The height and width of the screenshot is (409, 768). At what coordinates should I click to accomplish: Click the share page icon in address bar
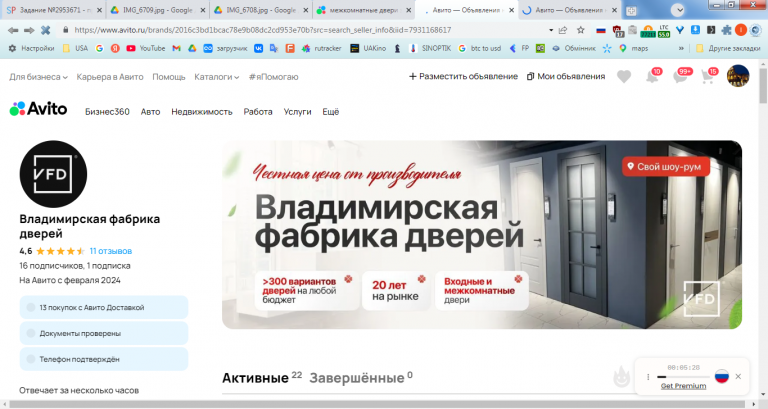point(563,30)
